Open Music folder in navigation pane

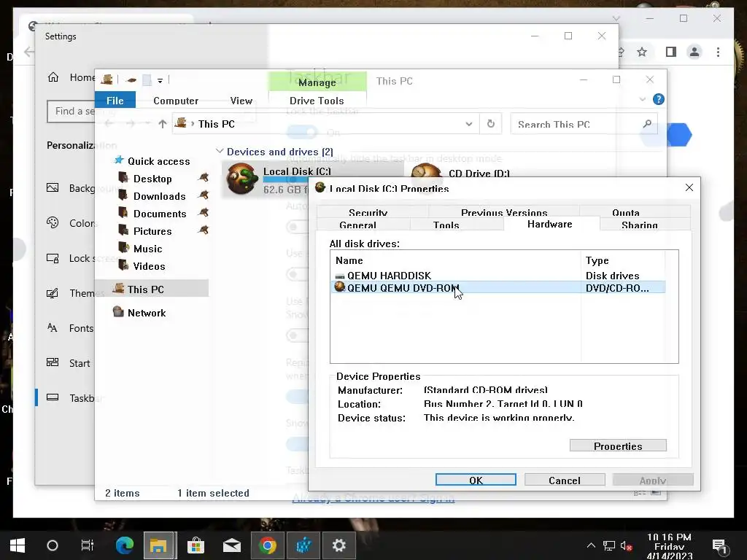(147, 249)
